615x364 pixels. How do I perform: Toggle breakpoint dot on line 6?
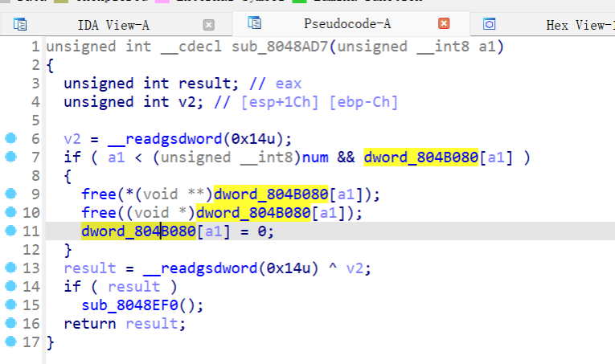10,138
